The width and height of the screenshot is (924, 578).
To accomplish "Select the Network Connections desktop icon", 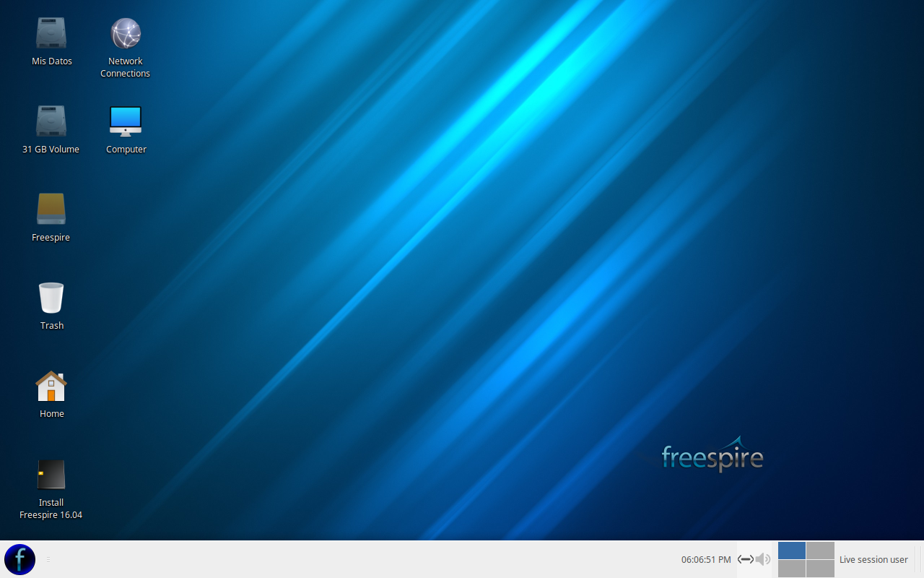I will pos(126,34).
